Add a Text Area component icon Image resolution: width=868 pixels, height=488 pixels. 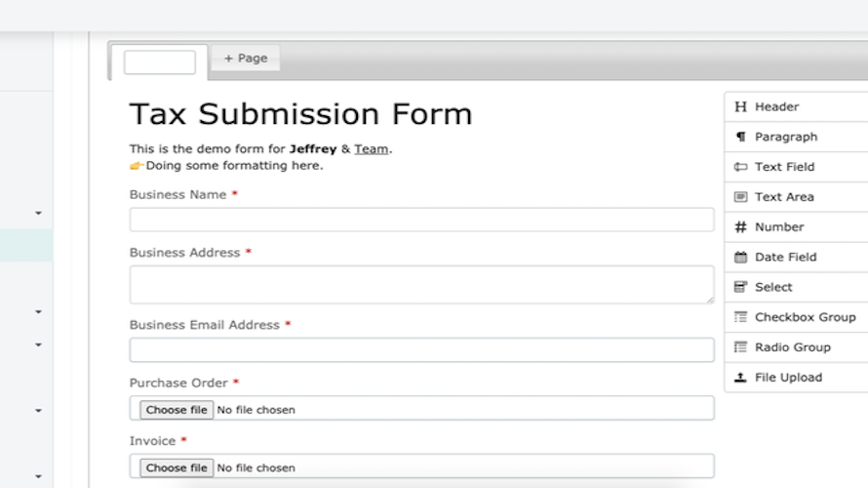tap(740, 196)
